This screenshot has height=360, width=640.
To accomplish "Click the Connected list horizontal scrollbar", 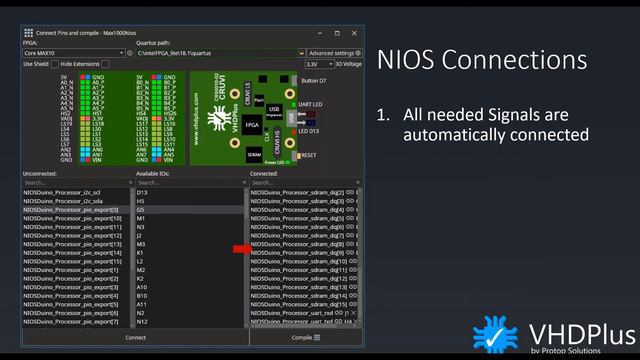I will click(304, 326).
